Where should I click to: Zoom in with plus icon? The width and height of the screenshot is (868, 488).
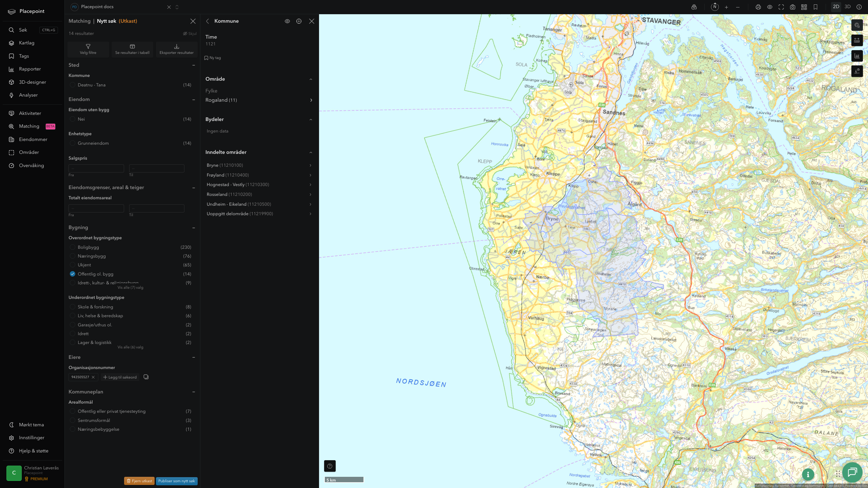(726, 7)
